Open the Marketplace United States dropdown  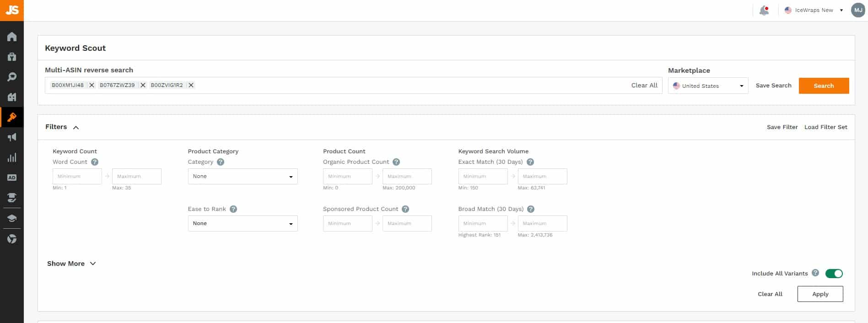tap(708, 86)
